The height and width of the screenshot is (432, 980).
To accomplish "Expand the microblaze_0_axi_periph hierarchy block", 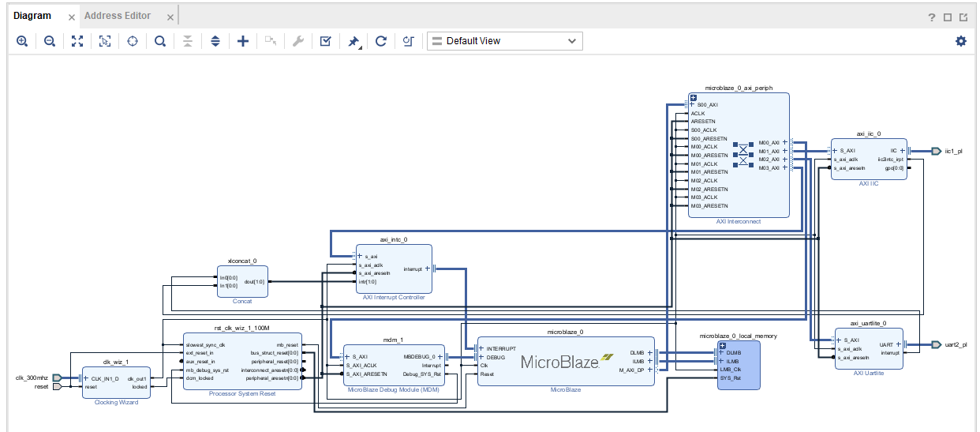I will (694, 97).
